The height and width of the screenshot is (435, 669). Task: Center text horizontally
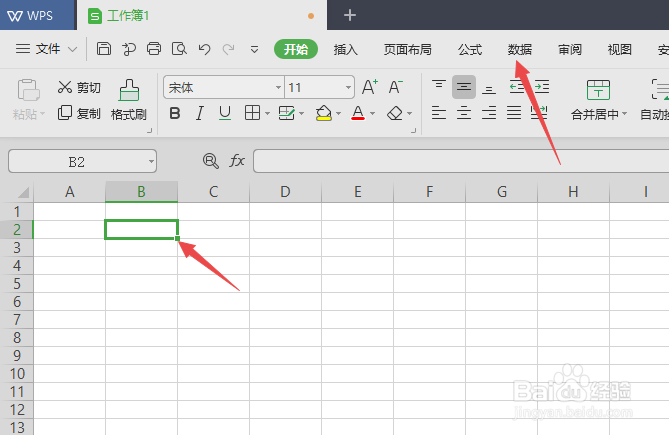[464, 113]
